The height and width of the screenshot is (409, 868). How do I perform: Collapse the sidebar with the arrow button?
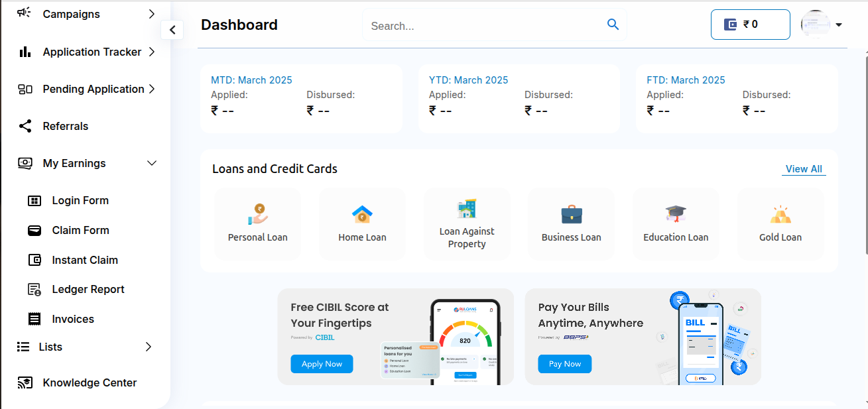click(x=172, y=30)
